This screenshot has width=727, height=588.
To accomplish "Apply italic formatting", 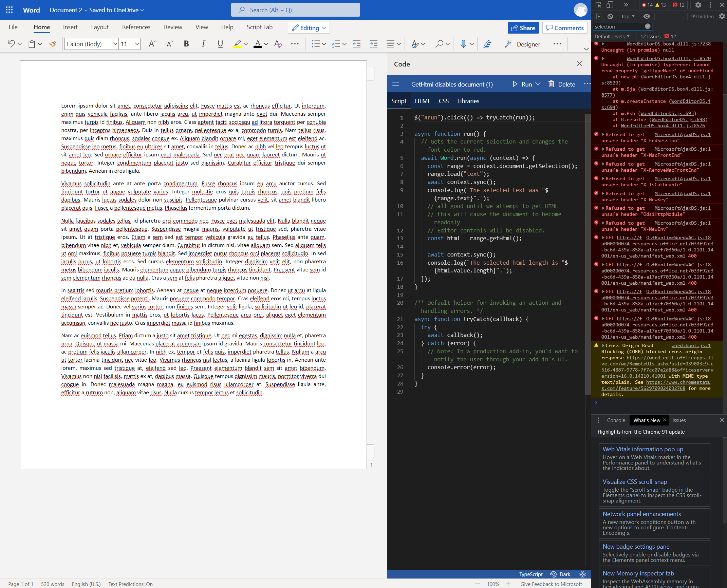I will [x=203, y=44].
